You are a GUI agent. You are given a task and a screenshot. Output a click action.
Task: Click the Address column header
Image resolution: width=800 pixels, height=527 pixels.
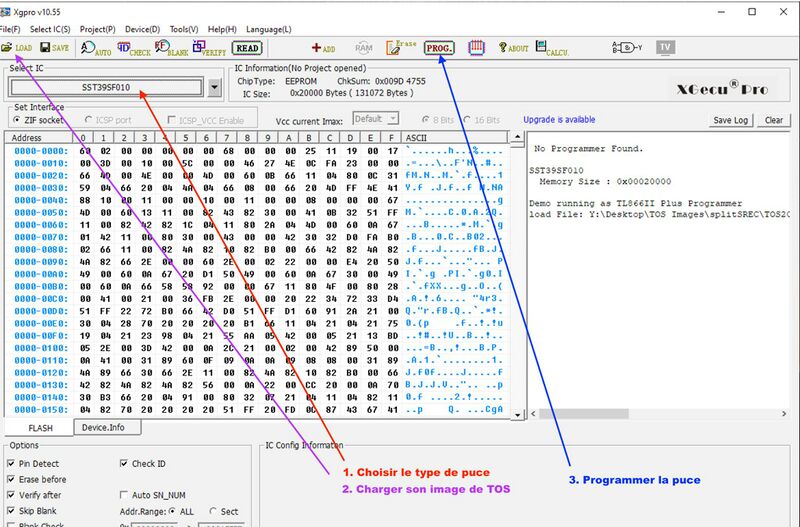(x=39, y=138)
